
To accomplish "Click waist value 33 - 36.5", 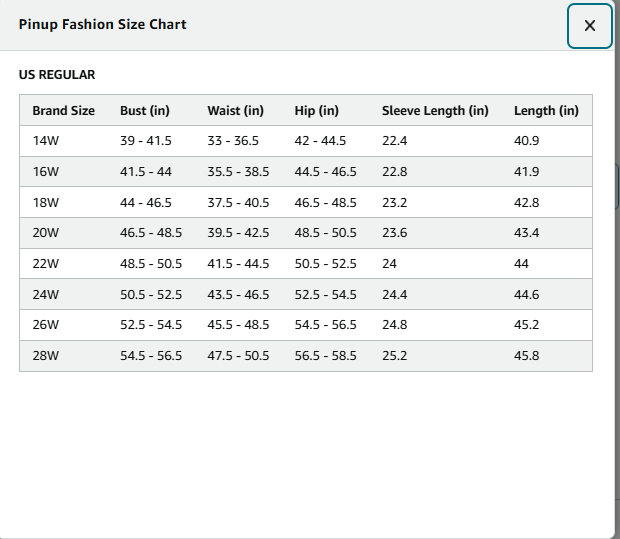I will 233,141.
